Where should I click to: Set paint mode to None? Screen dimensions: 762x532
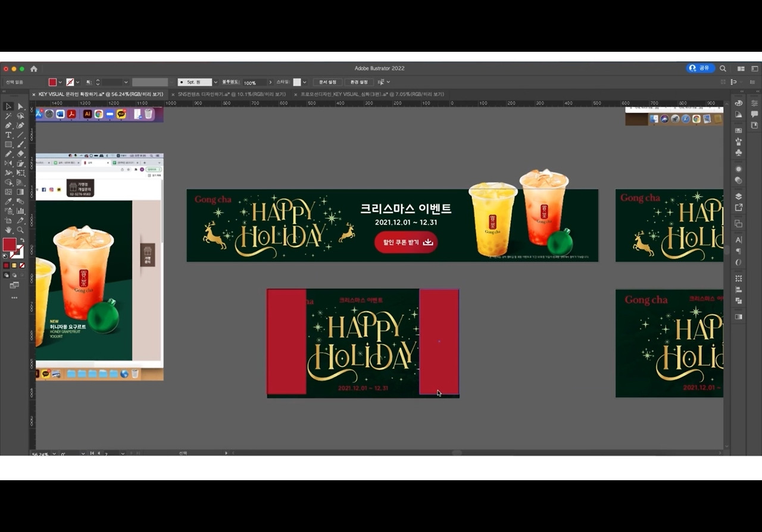pyautogui.click(x=22, y=265)
